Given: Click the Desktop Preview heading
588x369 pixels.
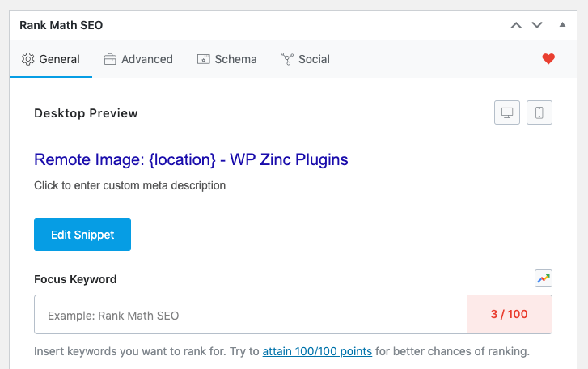Looking at the screenshot, I should pos(86,113).
